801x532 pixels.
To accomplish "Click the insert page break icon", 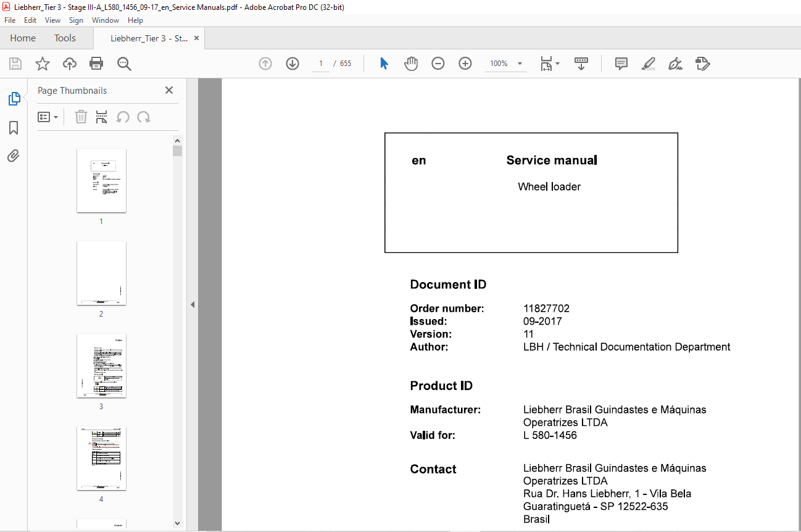I will [x=102, y=117].
